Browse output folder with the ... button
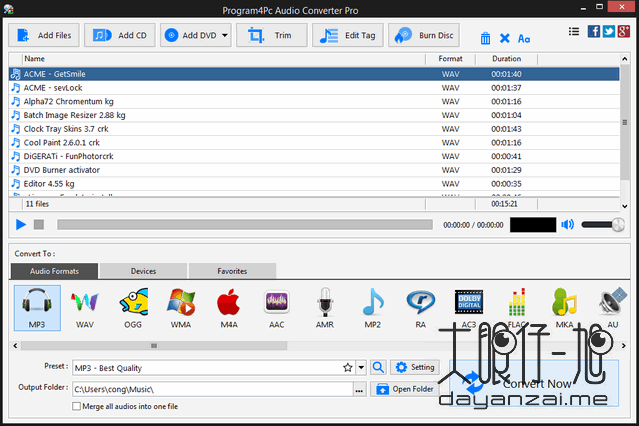Viewport: 639px width, 426px height. 359,389
